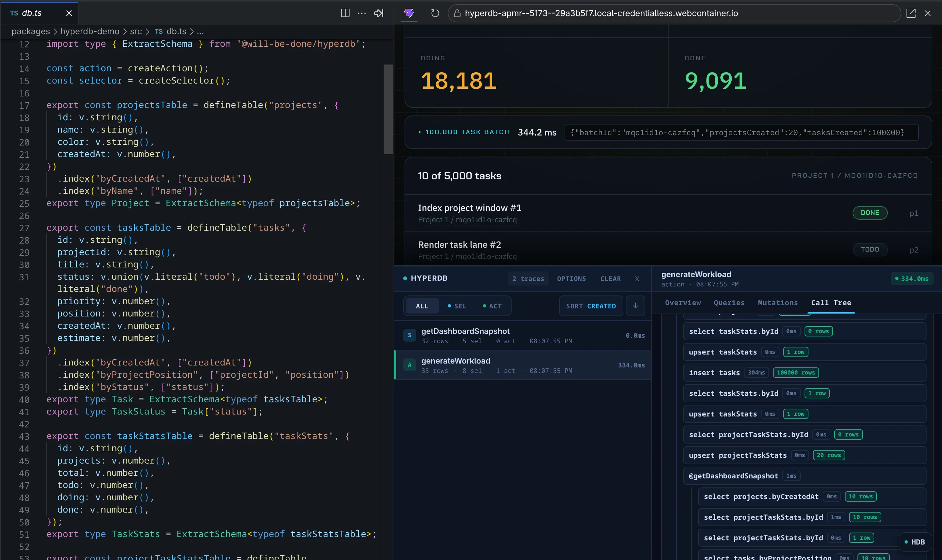Switch to the Queries tab
Viewport: 942px width, 560px height.
point(729,303)
